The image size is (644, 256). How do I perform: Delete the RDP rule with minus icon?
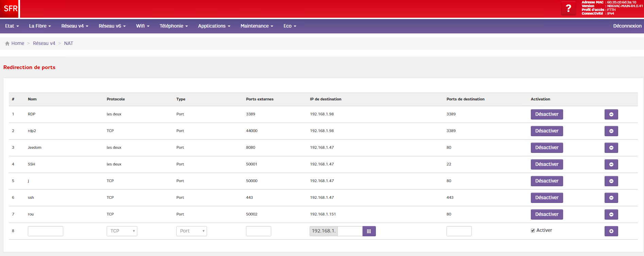pyautogui.click(x=611, y=114)
